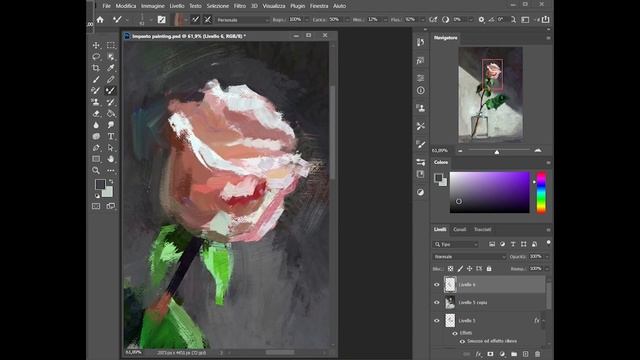The width and height of the screenshot is (640, 360).
Task: Select the Hand tool
Action: click(x=111, y=159)
